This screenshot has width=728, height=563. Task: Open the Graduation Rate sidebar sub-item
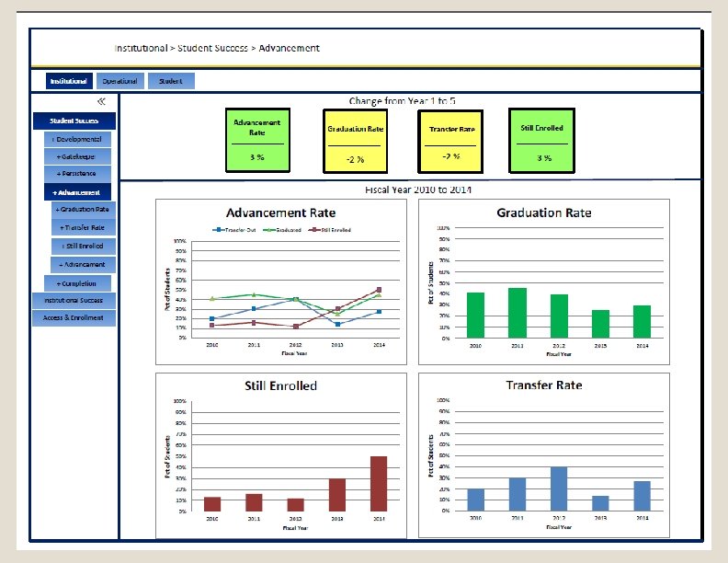click(84, 210)
